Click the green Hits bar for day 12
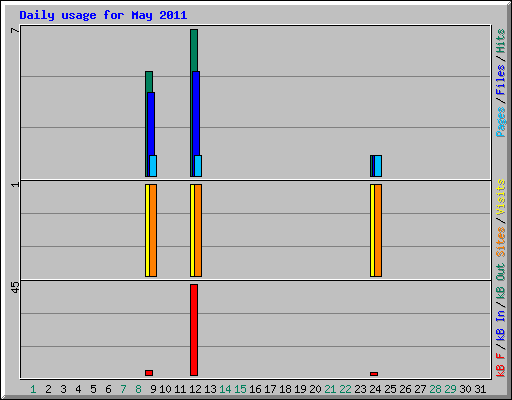This screenshot has height=400, width=512. click(x=194, y=50)
